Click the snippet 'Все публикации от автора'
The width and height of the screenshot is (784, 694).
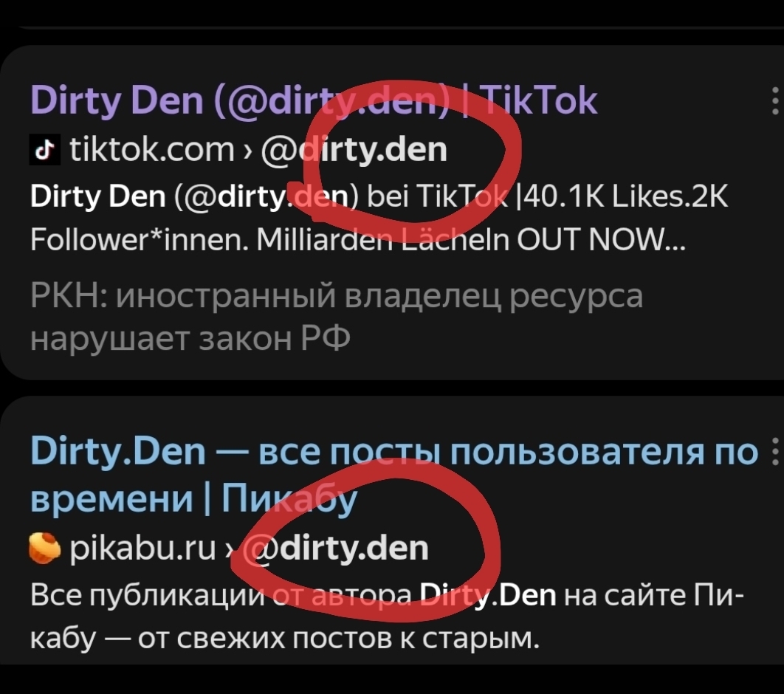(221, 595)
